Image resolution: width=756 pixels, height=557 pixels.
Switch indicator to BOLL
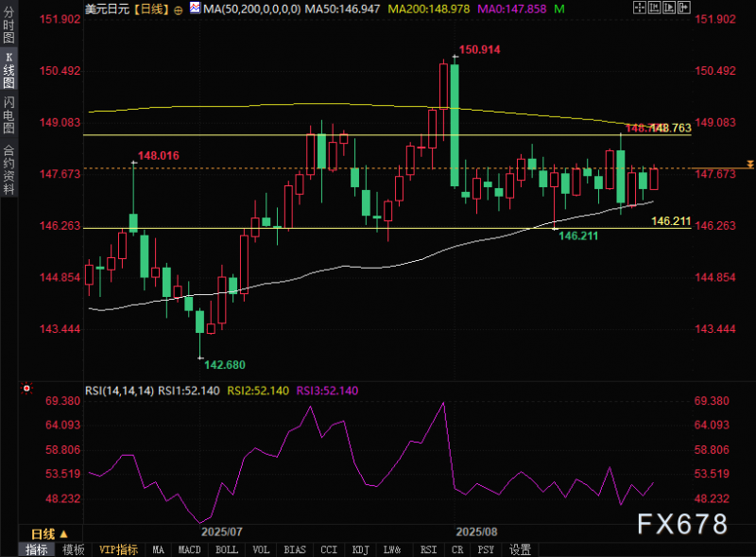227,549
